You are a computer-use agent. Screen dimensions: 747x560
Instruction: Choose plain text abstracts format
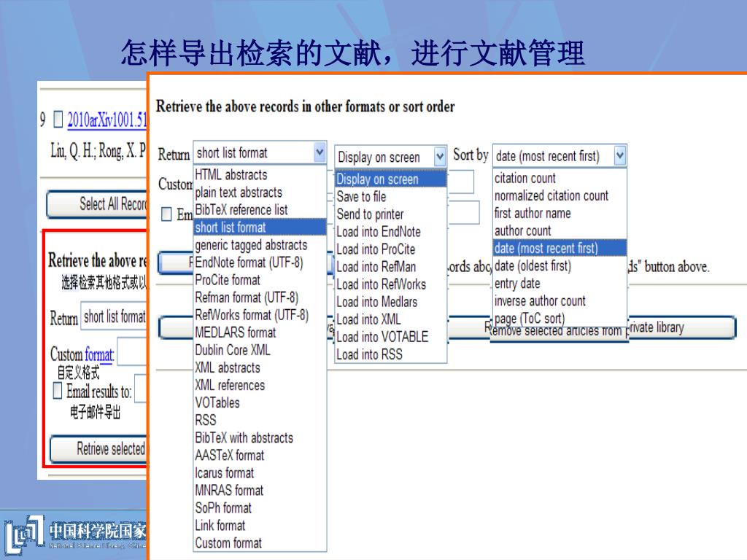(x=260, y=192)
